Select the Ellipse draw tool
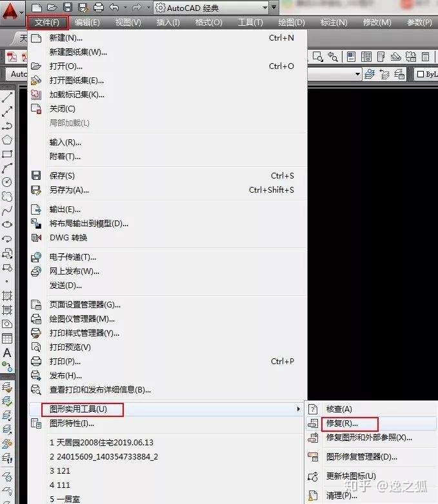This screenshot has width=438, height=504. 7,225
